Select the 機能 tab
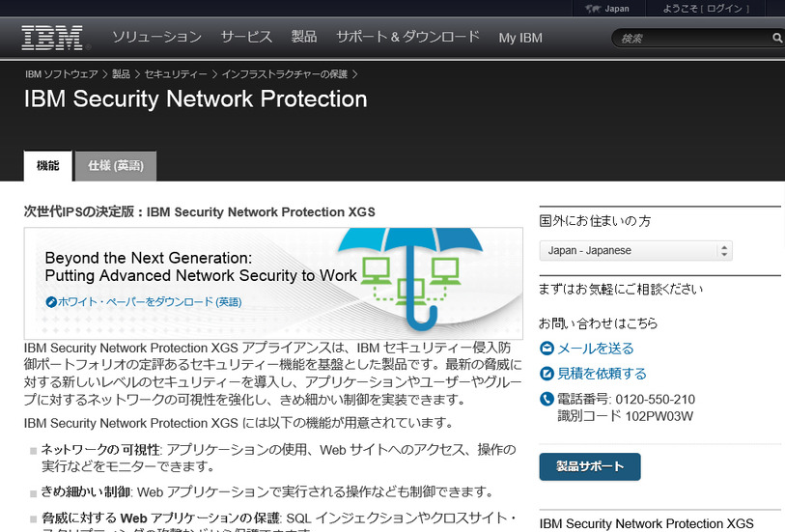This screenshot has width=785, height=532. [x=48, y=166]
